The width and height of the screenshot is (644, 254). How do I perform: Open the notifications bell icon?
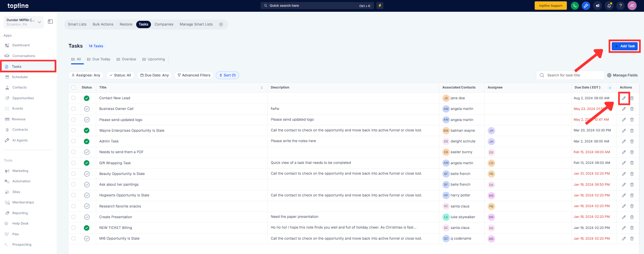pyautogui.click(x=609, y=6)
